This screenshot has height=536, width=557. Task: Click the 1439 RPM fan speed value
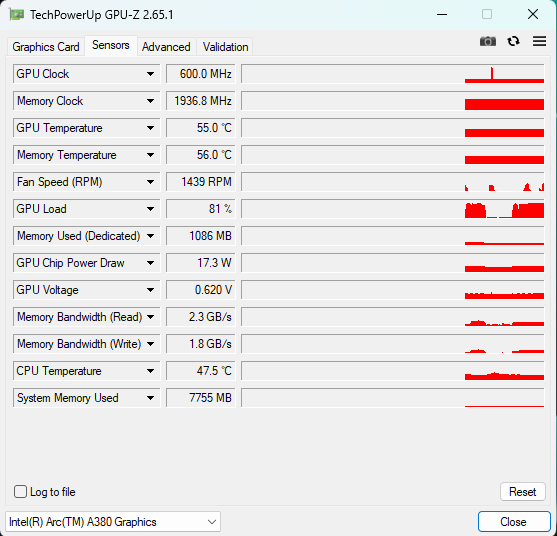(x=201, y=182)
